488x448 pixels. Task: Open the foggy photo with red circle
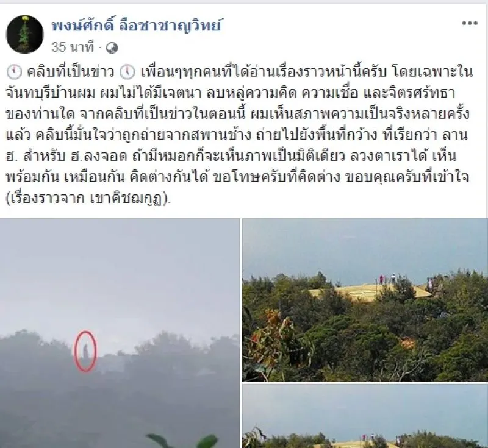pyautogui.click(x=120, y=333)
